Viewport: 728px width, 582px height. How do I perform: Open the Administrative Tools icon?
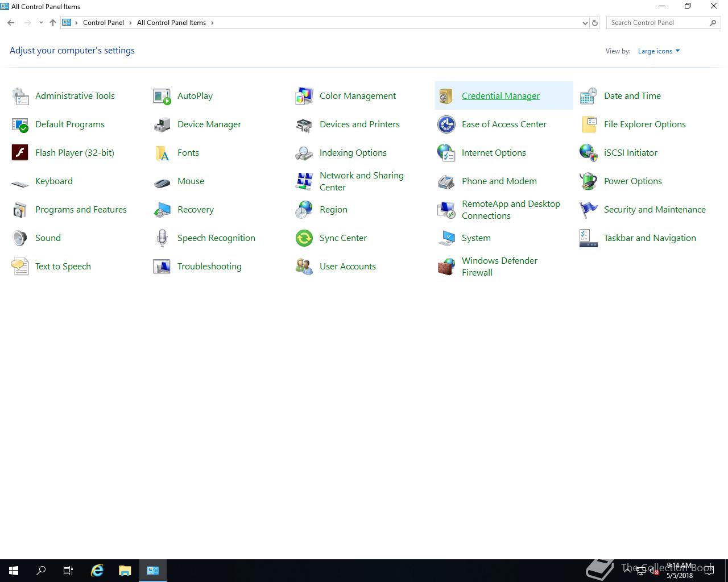point(20,96)
